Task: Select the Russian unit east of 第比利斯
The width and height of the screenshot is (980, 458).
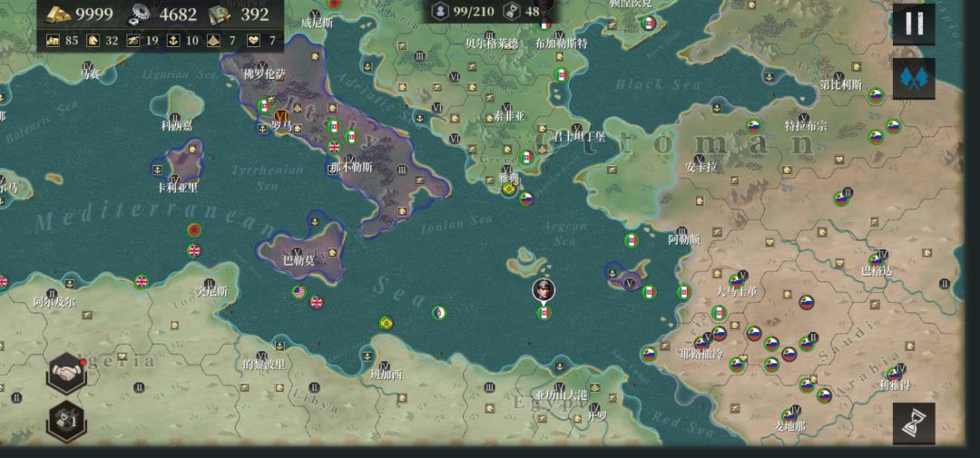Action: coord(877,96)
